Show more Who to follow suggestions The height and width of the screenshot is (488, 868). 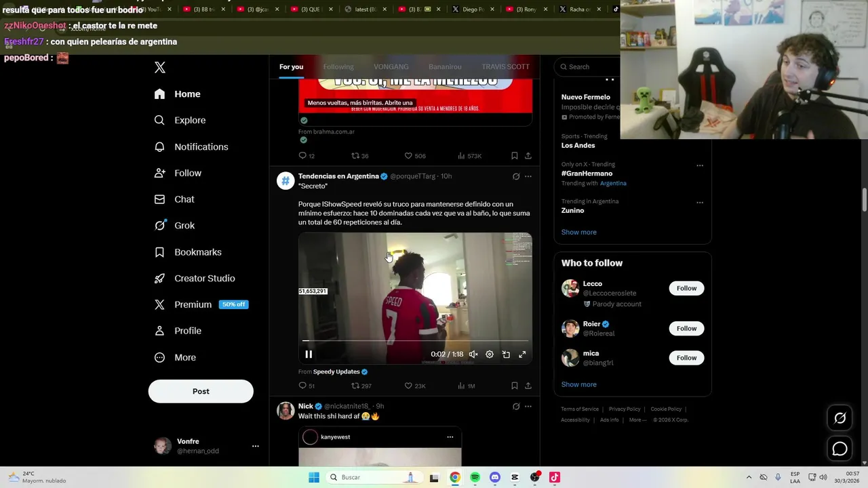578,384
